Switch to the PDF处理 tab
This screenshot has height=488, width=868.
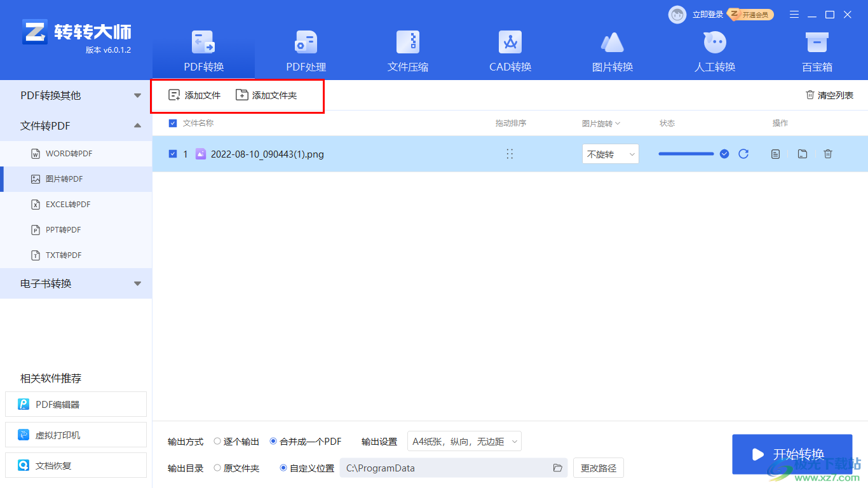(306, 52)
